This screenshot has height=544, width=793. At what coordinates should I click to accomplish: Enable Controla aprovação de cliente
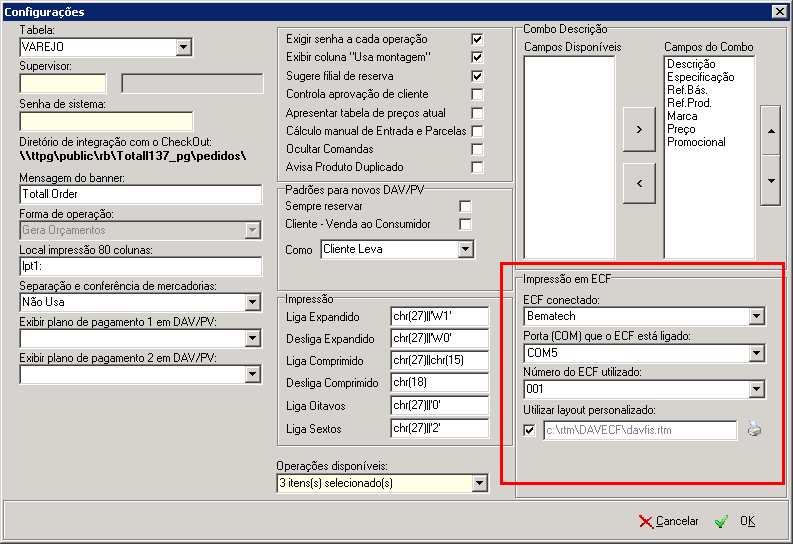[x=477, y=94]
